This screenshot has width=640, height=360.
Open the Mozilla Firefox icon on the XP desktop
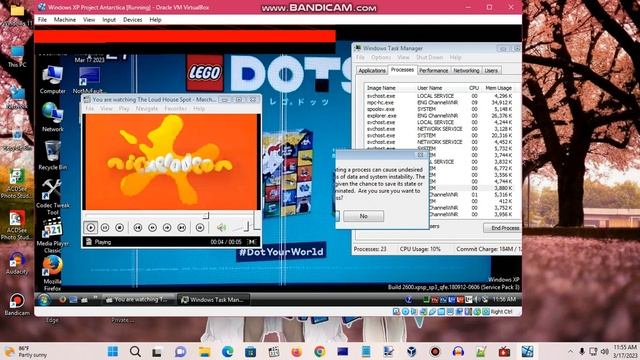pos(53,273)
